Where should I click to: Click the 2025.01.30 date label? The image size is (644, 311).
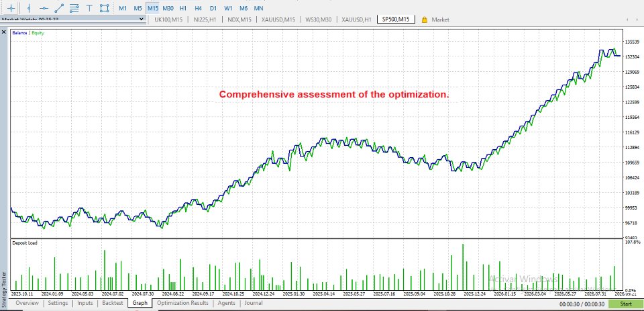pos(294,294)
